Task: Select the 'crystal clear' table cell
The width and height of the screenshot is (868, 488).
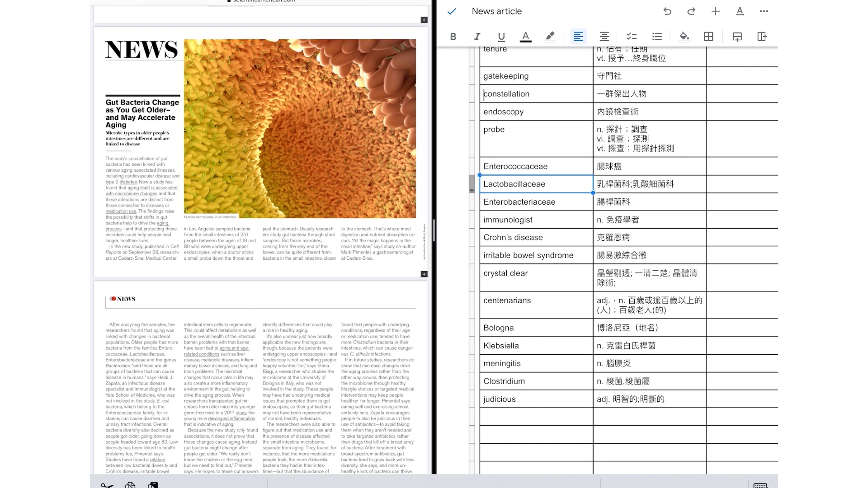Action: click(x=536, y=278)
